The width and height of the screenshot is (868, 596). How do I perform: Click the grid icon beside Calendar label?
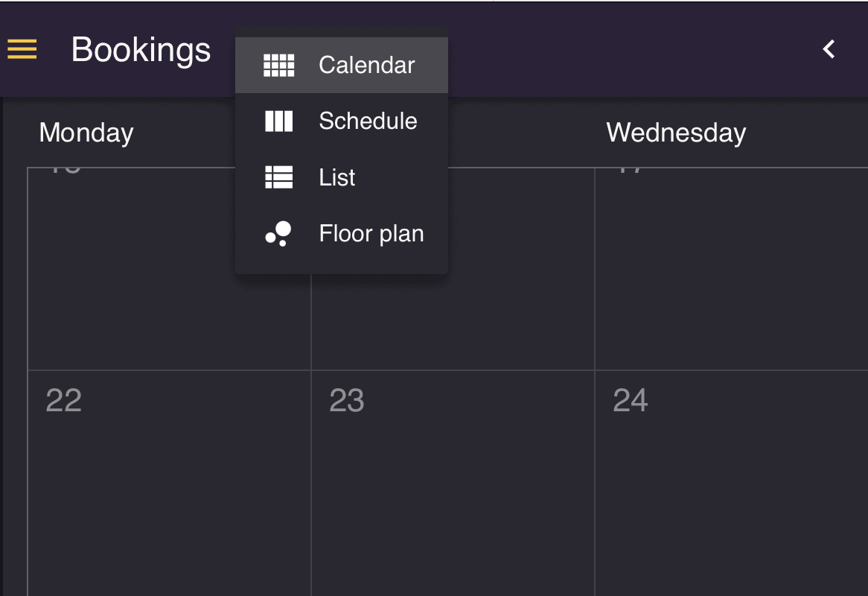pyautogui.click(x=278, y=65)
